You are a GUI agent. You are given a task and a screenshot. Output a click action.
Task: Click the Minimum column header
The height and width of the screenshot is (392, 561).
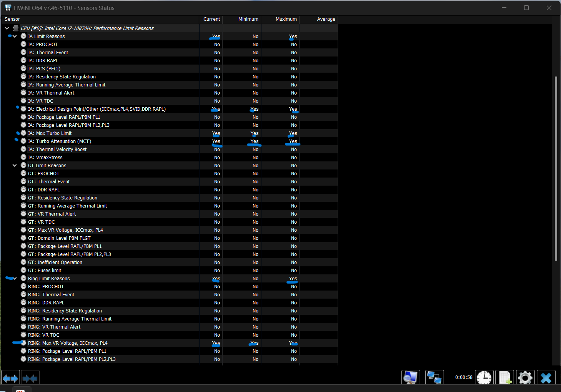242,19
